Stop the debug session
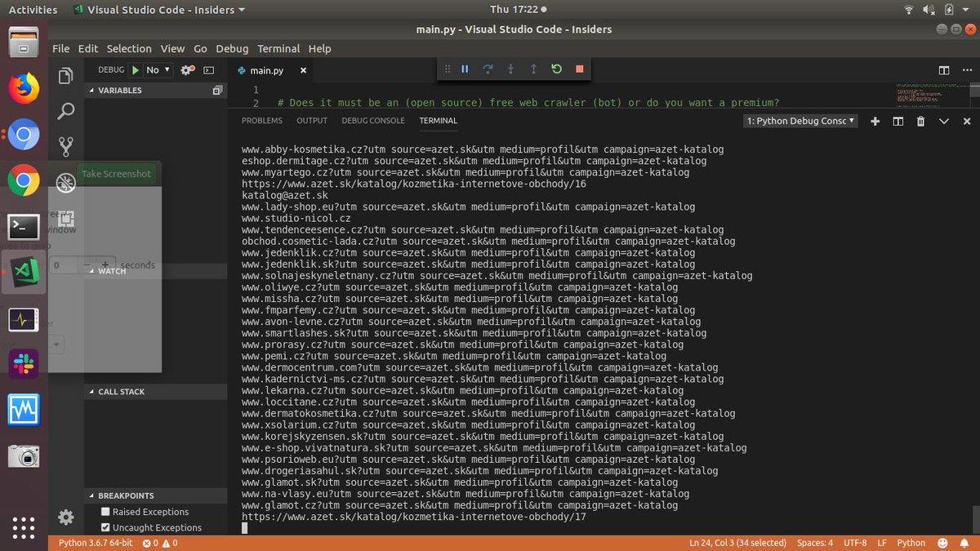Viewport: 980px width, 551px height. [x=579, y=69]
